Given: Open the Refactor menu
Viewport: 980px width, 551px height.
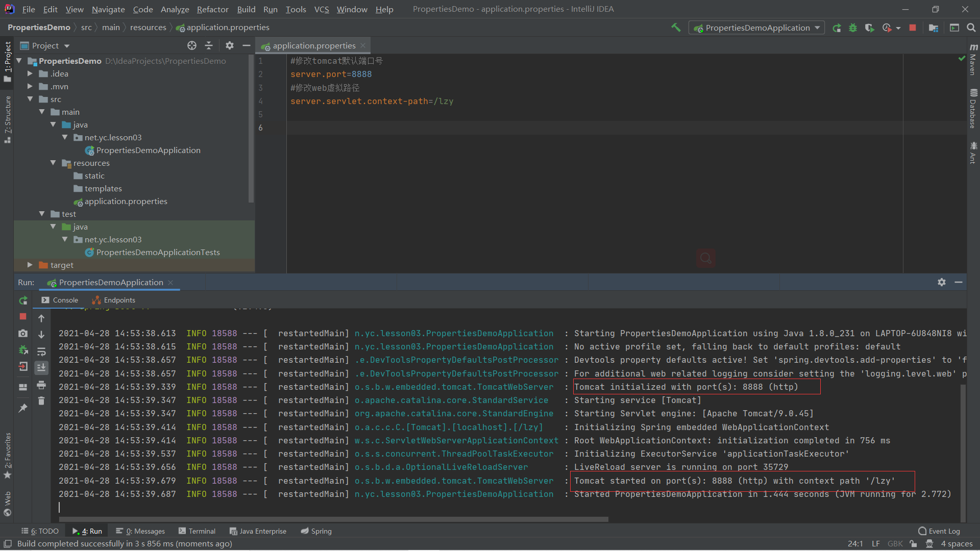Looking at the screenshot, I should tap(212, 9).
